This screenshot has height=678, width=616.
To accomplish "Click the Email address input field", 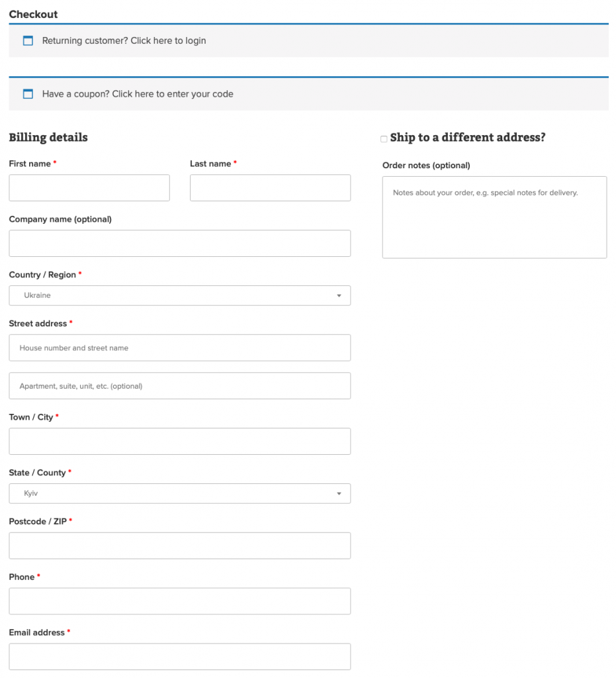I will [x=180, y=657].
